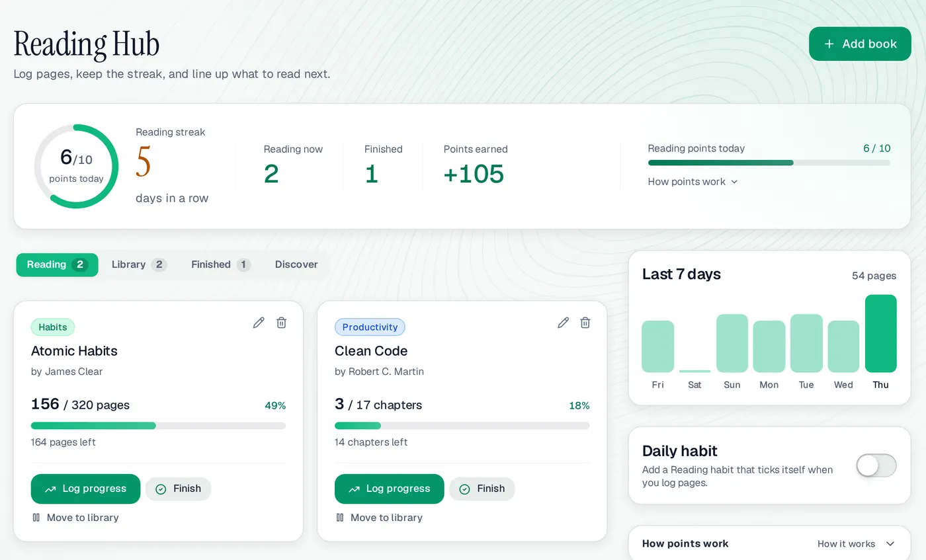Click the Reading Hub page heading
This screenshot has height=560, width=926.
(x=87, y=44)
